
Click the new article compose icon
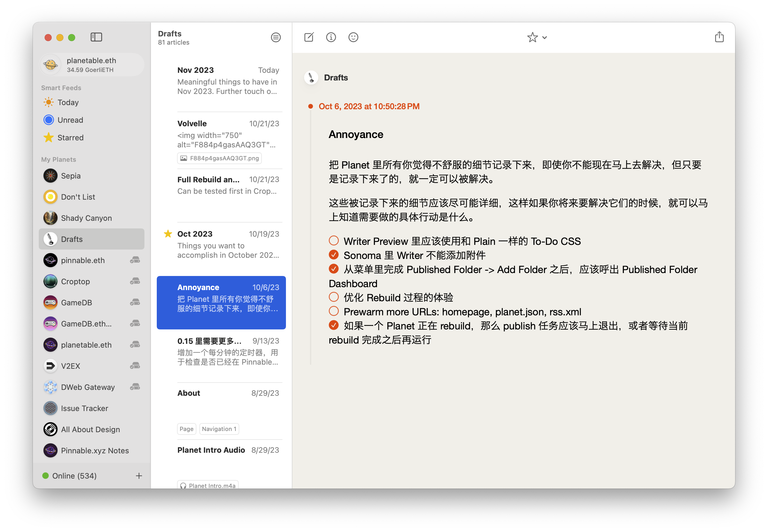pos(309,37)
